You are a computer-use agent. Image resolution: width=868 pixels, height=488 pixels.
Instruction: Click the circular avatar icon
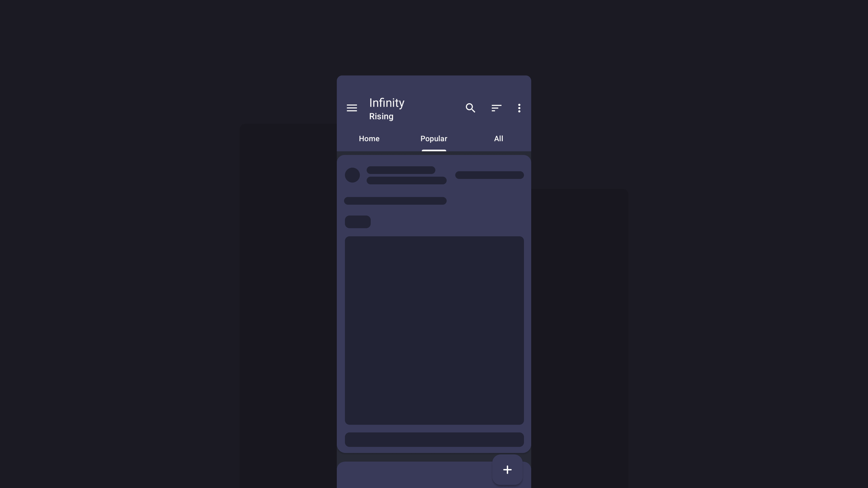(352, 174)
